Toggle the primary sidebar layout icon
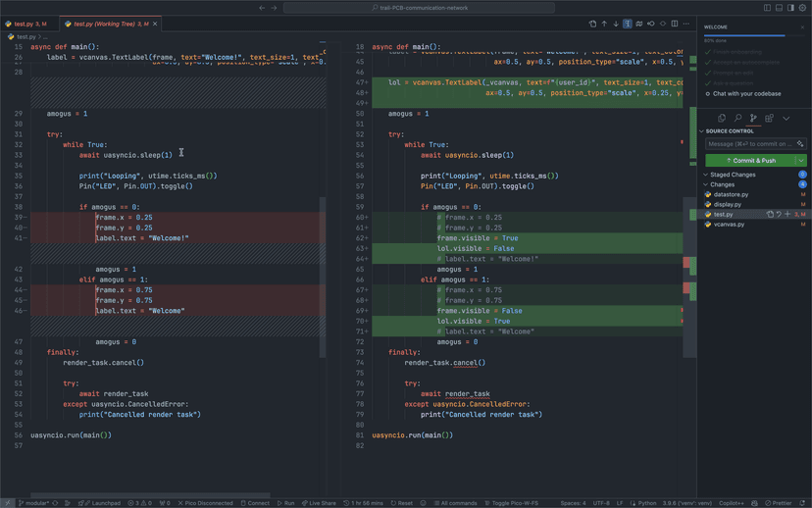This screenshot has width=812, height=508. 767,8
